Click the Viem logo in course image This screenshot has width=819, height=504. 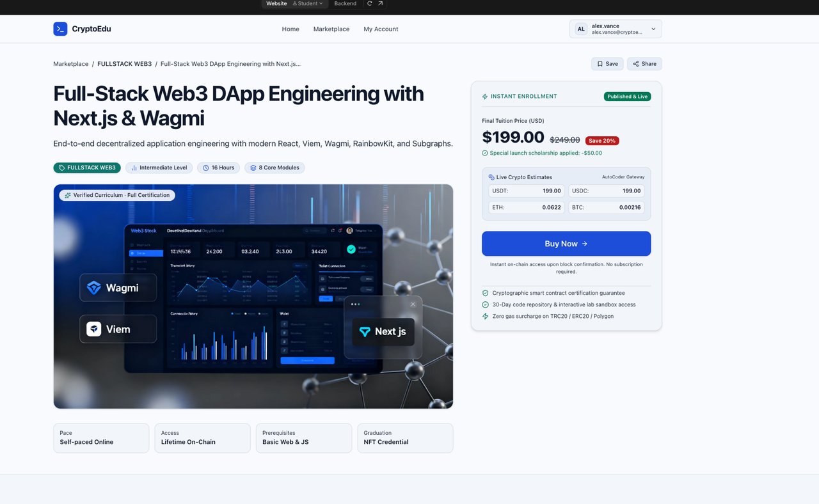tap(94, 329)
